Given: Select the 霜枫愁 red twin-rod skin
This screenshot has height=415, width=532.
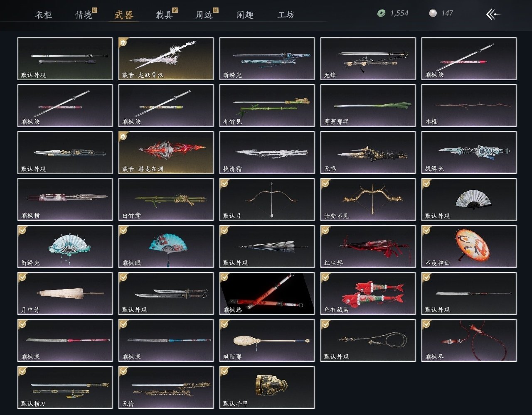Looking at the screenshot, I should click(267, 293).
